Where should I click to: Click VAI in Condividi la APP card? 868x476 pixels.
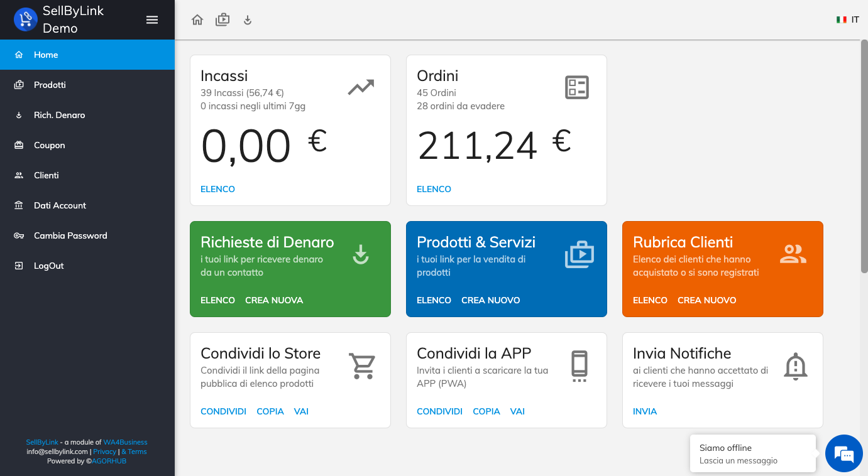[517, 411]
